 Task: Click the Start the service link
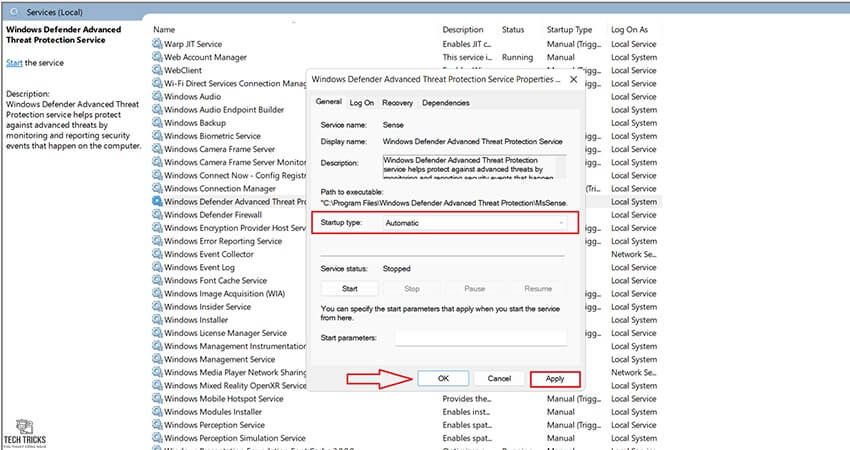[14, 63]
